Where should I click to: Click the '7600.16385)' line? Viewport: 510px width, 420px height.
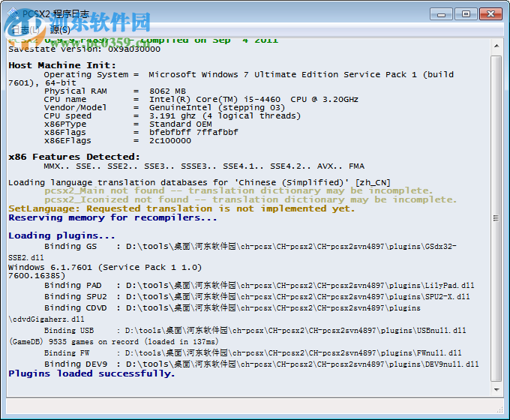37,276
